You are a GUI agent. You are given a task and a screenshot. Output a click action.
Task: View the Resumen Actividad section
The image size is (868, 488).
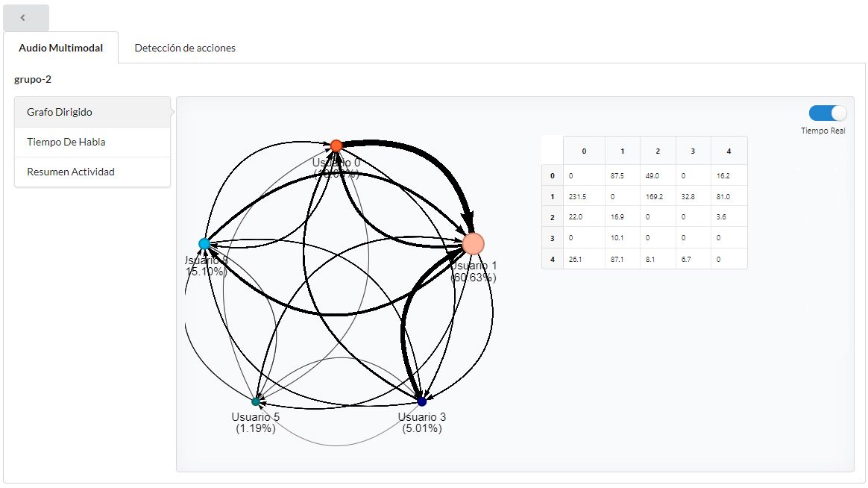(x=71, y=172)
